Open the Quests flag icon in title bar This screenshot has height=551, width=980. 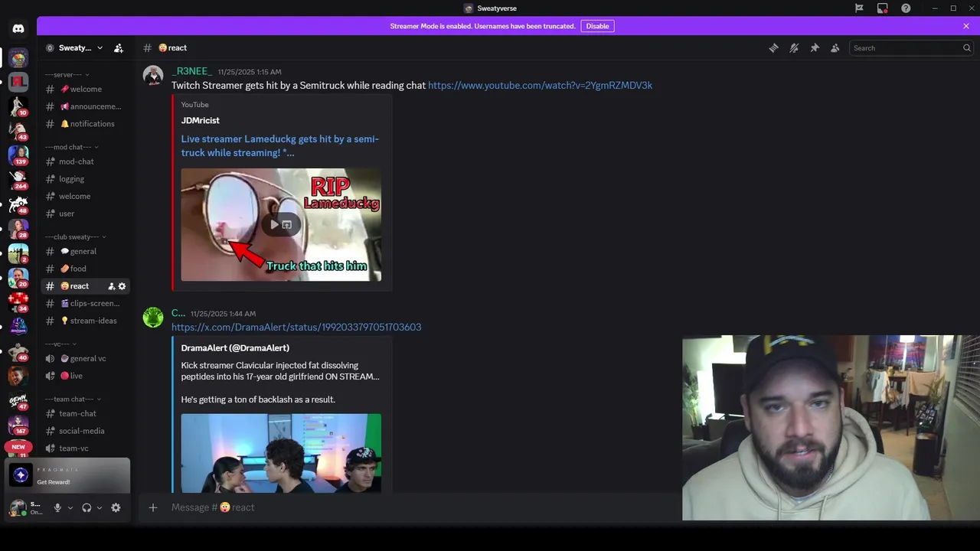click(x=859, y=8)
